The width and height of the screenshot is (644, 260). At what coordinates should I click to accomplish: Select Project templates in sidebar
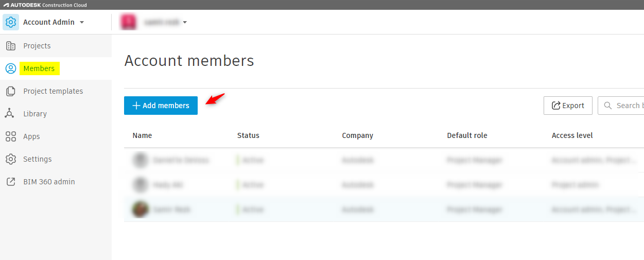53,91
